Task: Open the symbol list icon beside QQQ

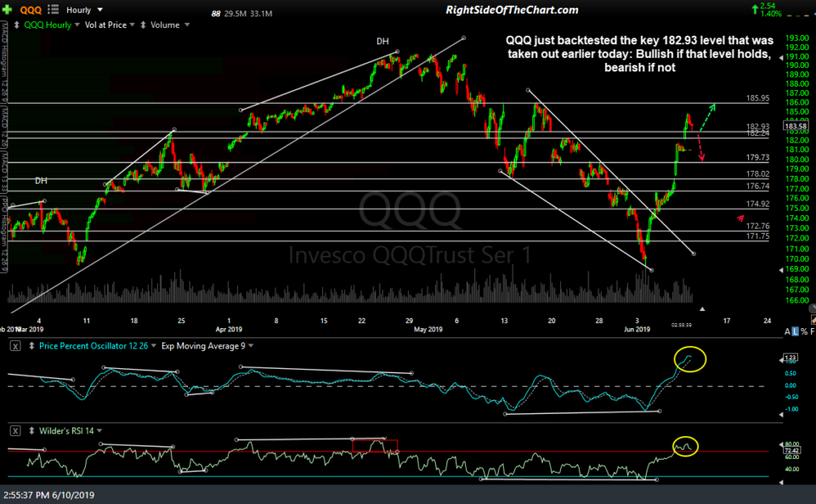Action: click(x=53, y=9)
